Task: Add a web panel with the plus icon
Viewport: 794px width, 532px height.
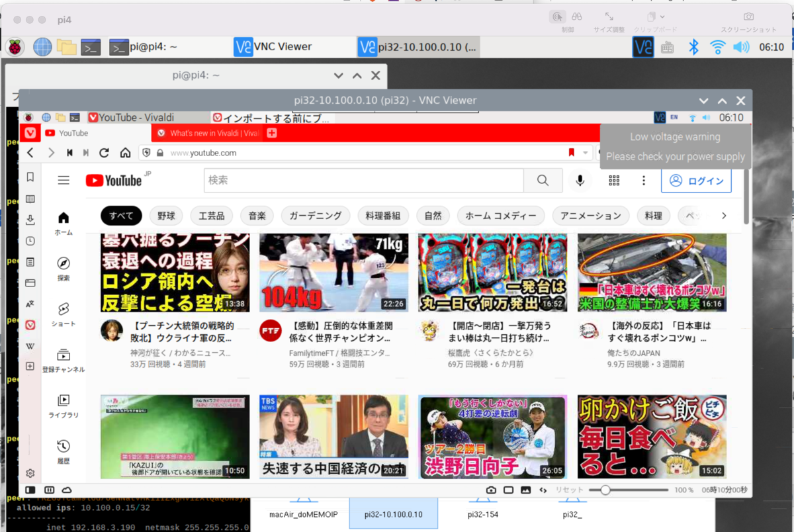Action: [30, 366]
